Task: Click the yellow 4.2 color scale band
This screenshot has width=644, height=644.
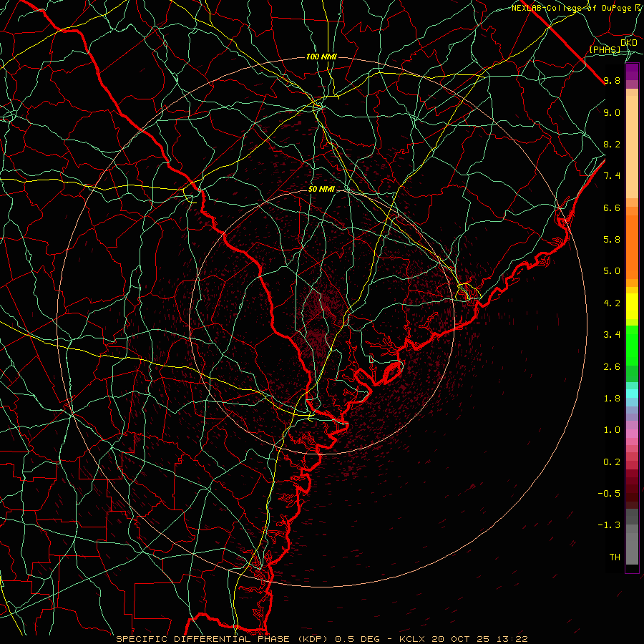Action: coord(632,306)
